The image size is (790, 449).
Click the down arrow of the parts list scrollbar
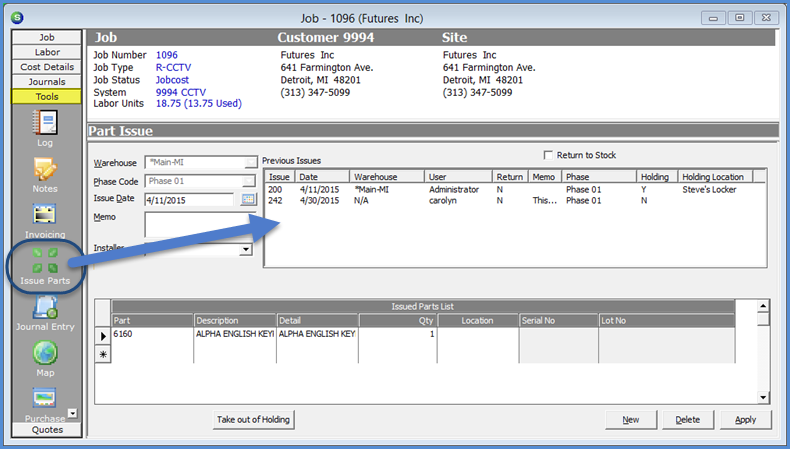tap(763, 398)
